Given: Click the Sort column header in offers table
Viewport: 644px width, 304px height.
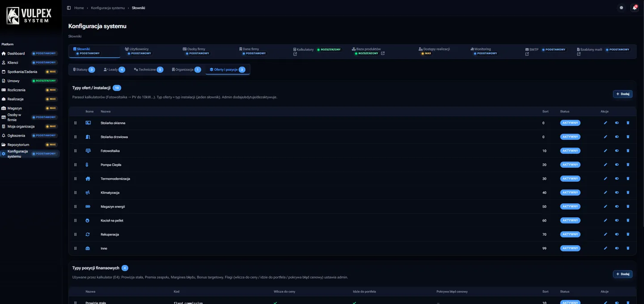Looking at the screenshot, I should tap(545, 111).
